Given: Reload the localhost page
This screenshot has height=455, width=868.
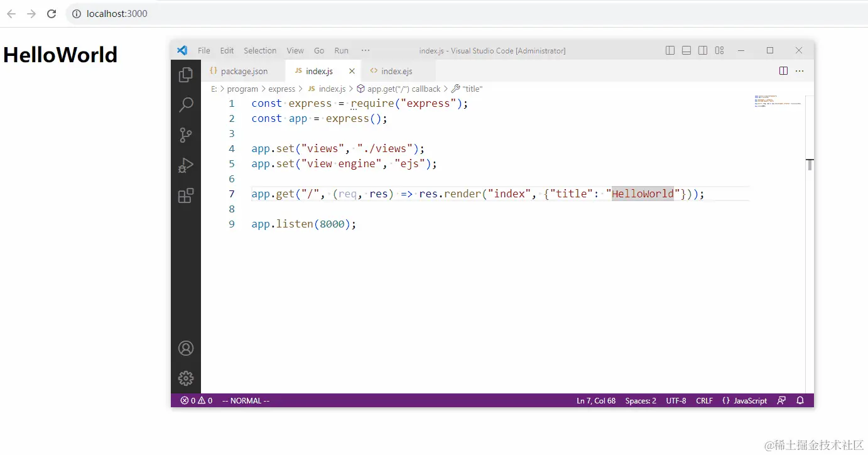Looking at the screenshot, I should [x=52, y=14].
